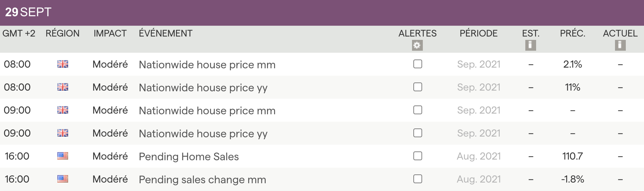
Task: Click the 29 SEPT date header
Action: 28,13
